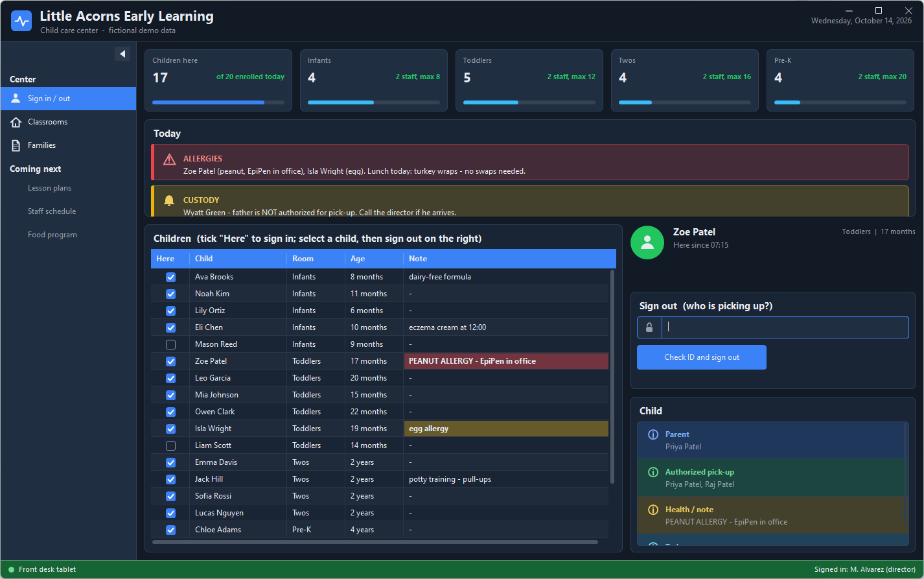
Task: Tick the Here checkbox for Liam Scott
Action: pos(171,445)
